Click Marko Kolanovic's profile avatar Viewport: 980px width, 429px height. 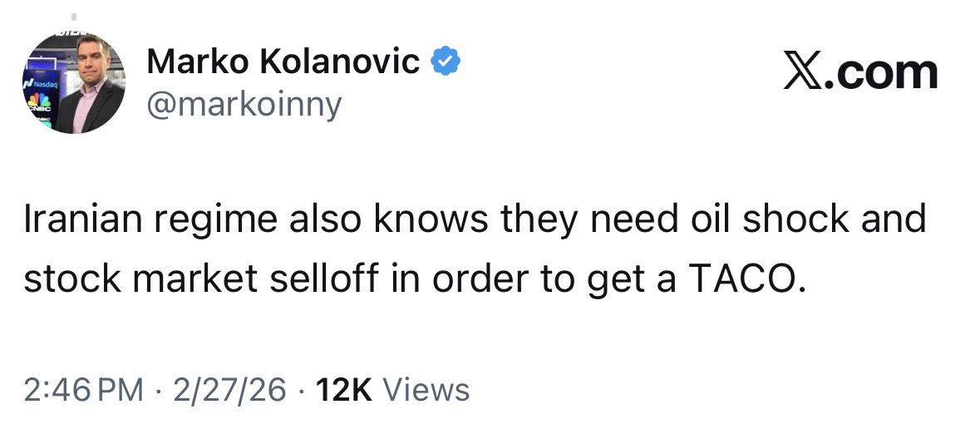tap(74, 83)
